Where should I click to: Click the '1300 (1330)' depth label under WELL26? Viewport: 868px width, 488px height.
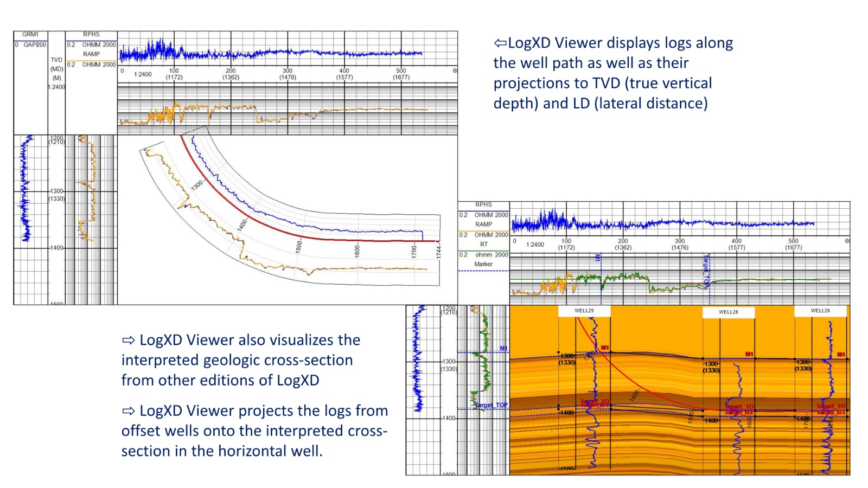803,365
